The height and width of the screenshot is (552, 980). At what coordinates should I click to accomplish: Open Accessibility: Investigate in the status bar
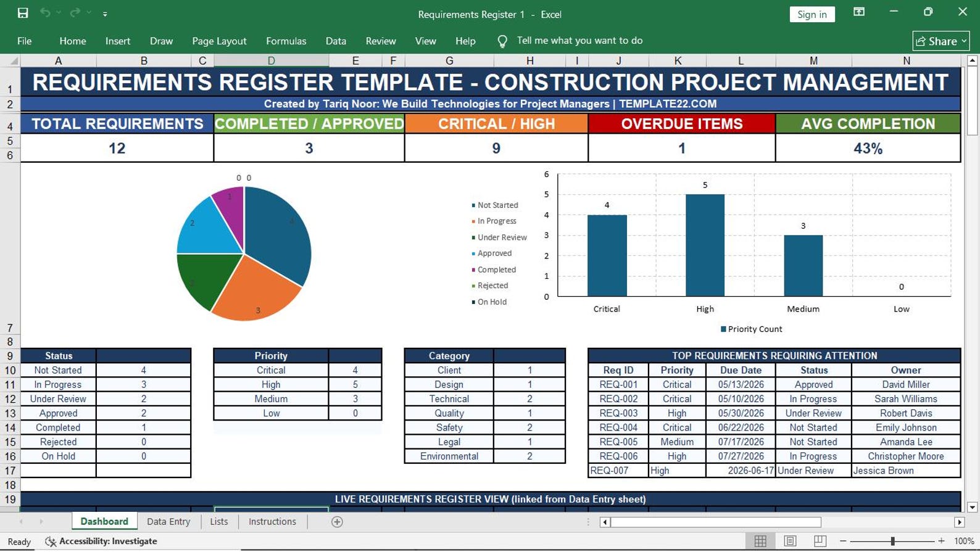[101, 542]
